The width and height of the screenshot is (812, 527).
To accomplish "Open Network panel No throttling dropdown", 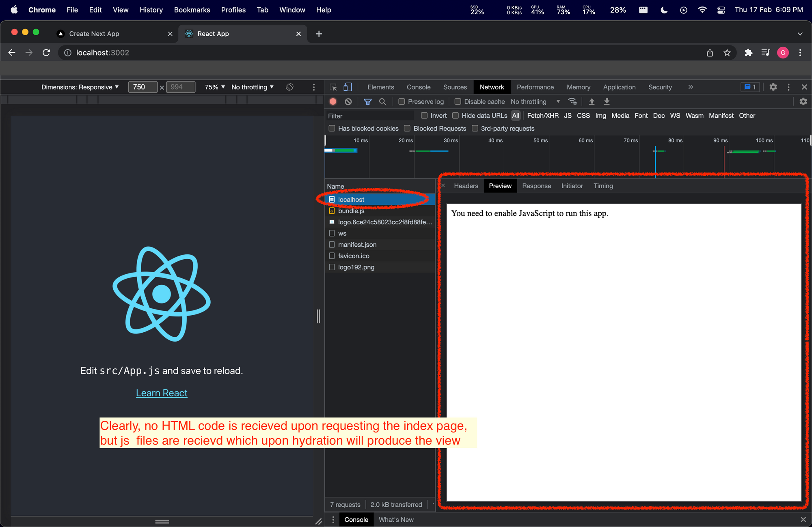I will (535, 101).
